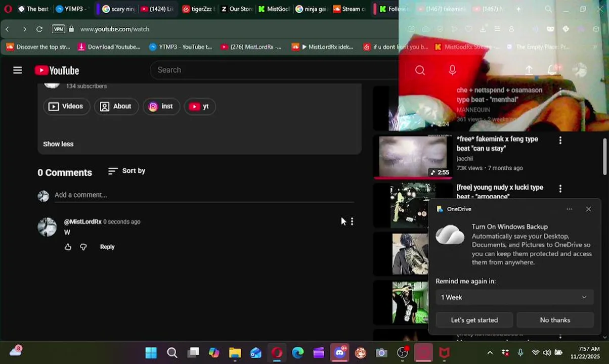609x364 pixels.
Task: Click the www.youtube.com/watch address bar
Action: 115,29
